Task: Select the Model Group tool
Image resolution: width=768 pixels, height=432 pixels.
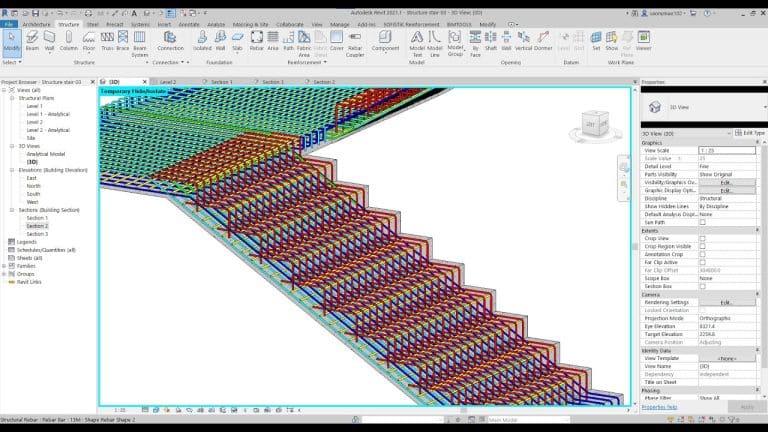Action: pyautogui.click(x=455, y=44)
